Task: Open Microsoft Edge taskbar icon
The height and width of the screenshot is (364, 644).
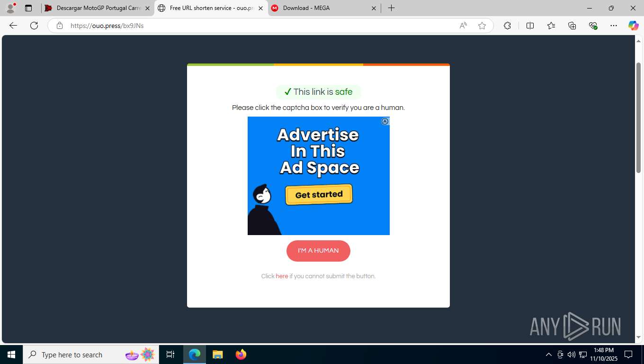Action: coord(195,355)
